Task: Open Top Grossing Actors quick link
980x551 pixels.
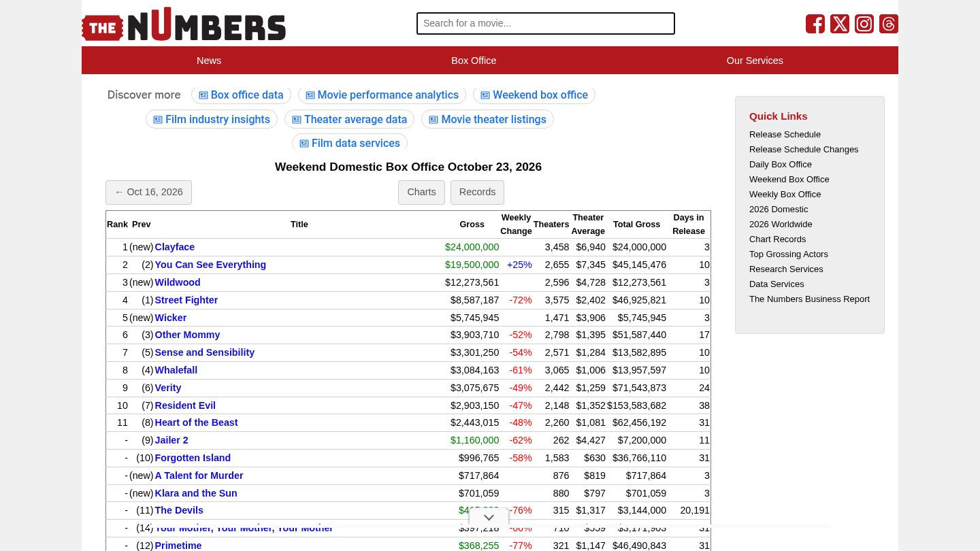Action: (x=789, y=254)
